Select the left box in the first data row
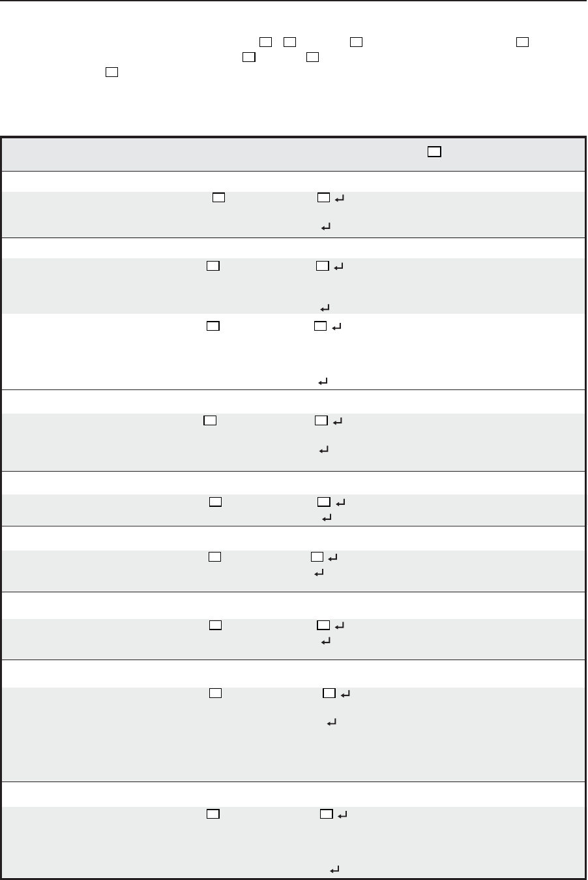The width and height of the screenshot is (588, 880). click(x=218, y=197)
